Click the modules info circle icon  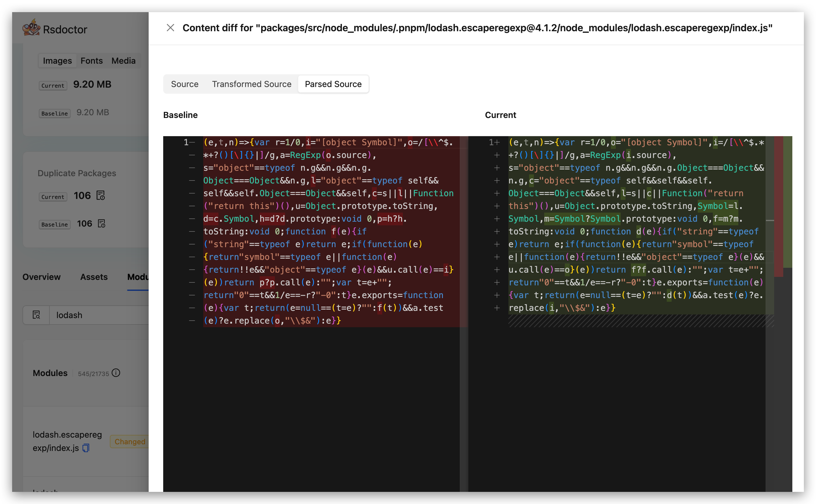tap(116, 373)
